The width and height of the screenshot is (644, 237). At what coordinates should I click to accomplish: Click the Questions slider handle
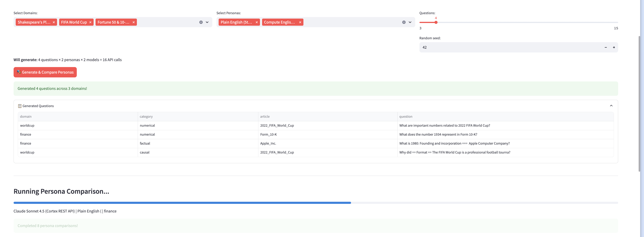[x=436, y=23]
